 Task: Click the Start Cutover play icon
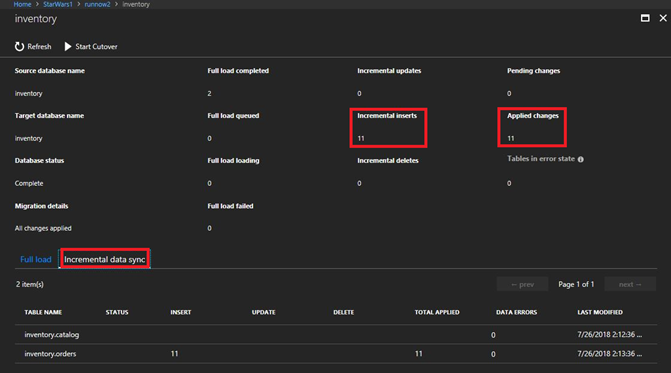point(68,47)
